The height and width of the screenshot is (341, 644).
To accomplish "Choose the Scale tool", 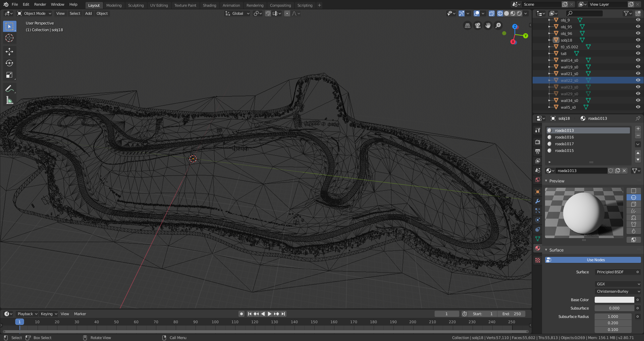I will (x=9, y=75).
